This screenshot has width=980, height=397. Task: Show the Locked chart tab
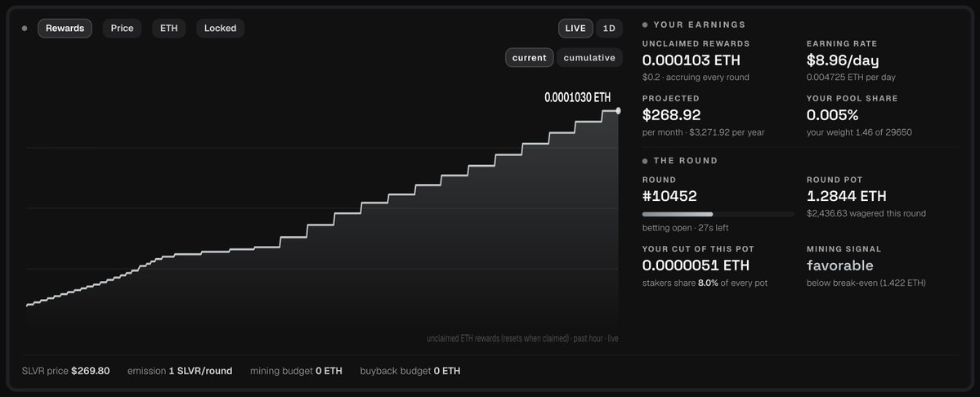[x=220, y=28]
